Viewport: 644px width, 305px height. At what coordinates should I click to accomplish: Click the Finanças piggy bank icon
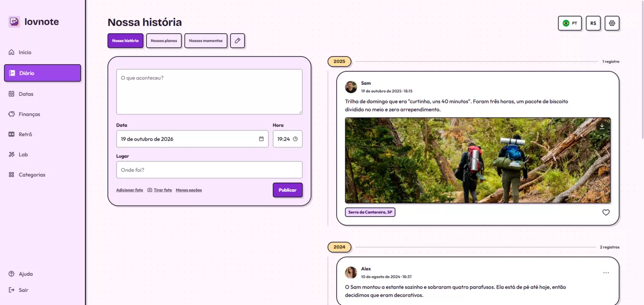[x=11, y=114]
